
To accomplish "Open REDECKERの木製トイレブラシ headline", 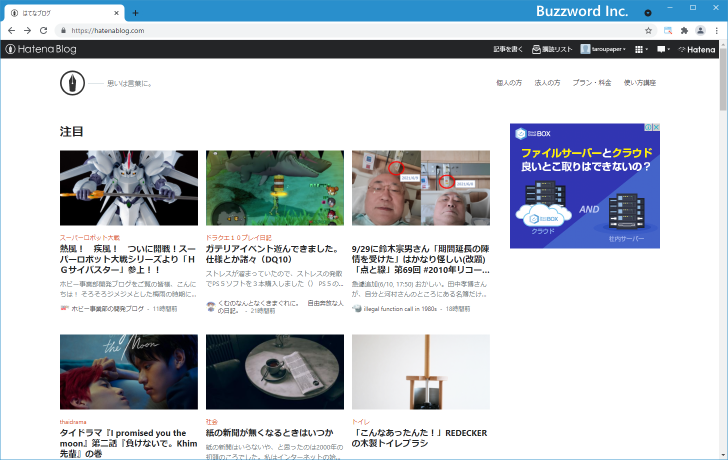I will click(419, 438).
